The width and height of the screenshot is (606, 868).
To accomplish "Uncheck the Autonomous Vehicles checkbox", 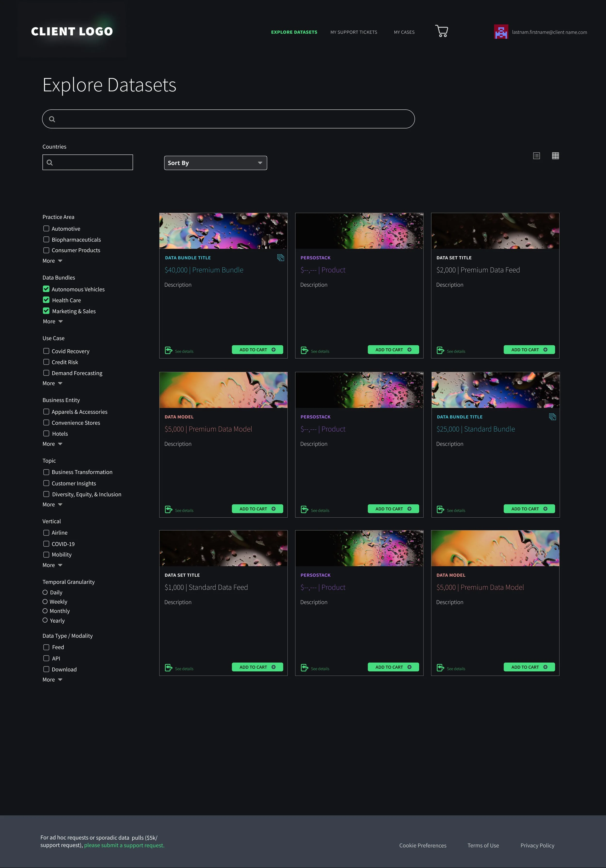I will pos(46,289).
